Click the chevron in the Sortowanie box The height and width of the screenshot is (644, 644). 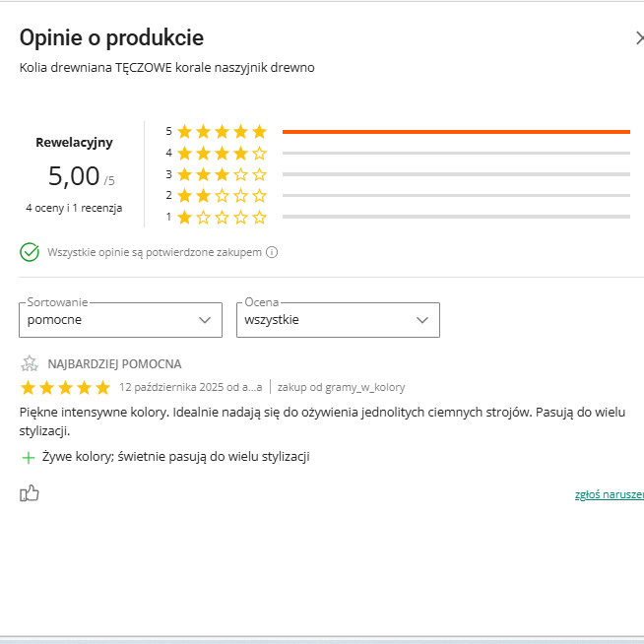pyautogui.click(x=205, y=320)
